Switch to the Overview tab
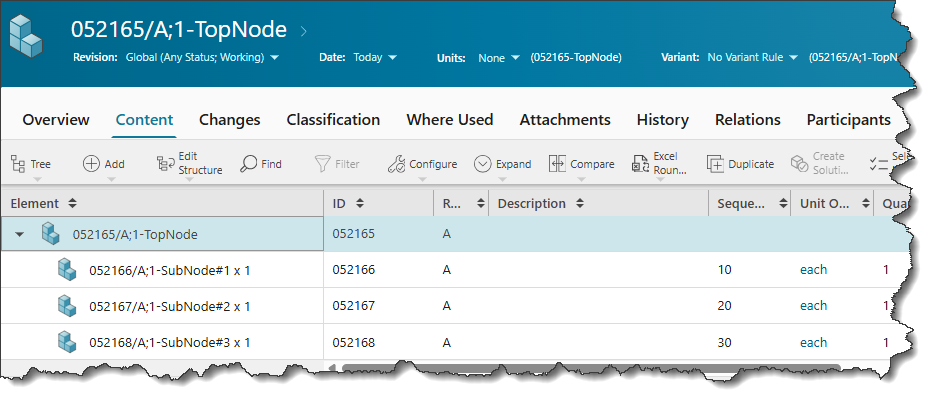Screen dimensions: 937x404 pyautogui.click(x=56, y=120)
